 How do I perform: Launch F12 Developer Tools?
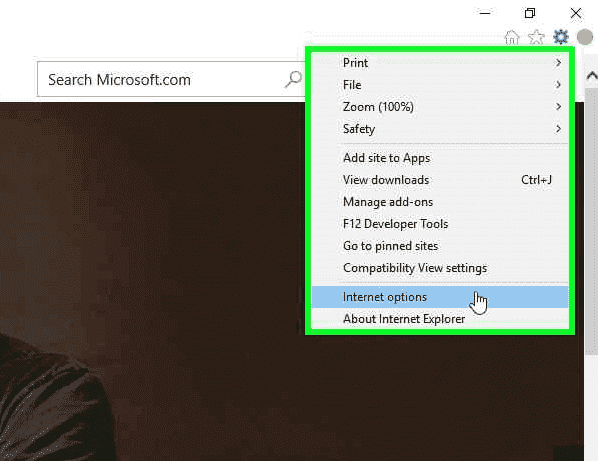[440, 224]
